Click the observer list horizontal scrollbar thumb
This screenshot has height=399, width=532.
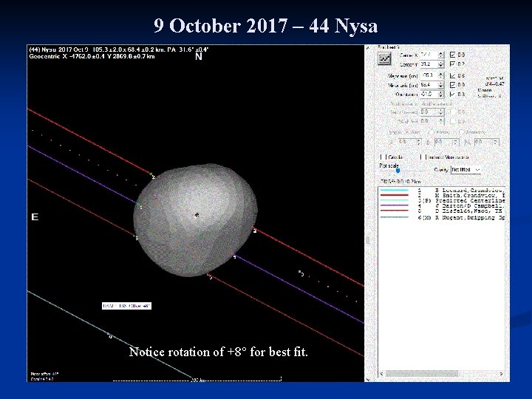click(422, 374)
